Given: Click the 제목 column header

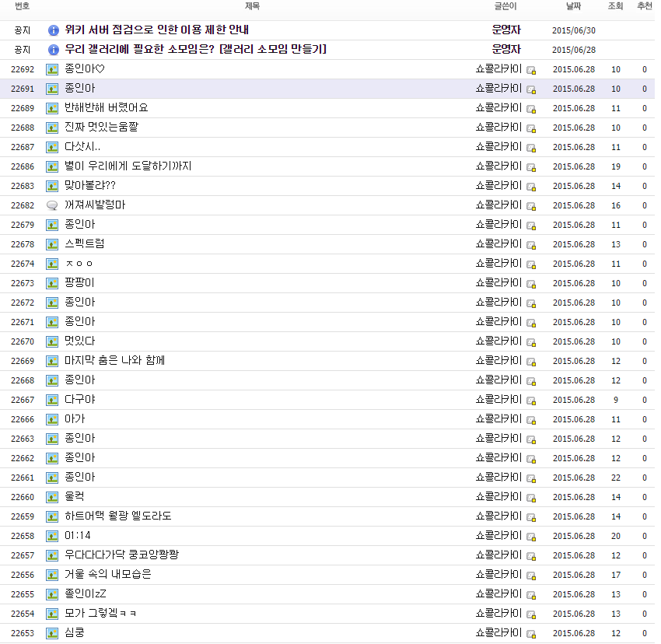Looking at the screenshot, I should click(x=252, y=6).
